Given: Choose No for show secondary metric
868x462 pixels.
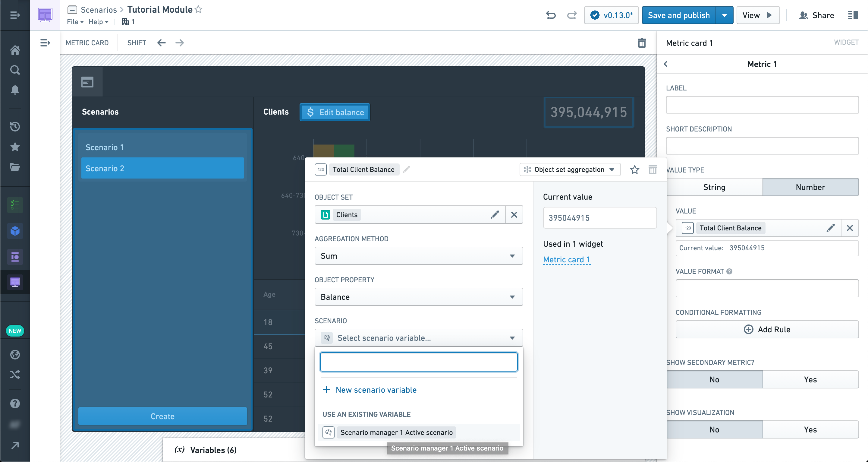Looking at the screenshot, I should coord(714,379).
